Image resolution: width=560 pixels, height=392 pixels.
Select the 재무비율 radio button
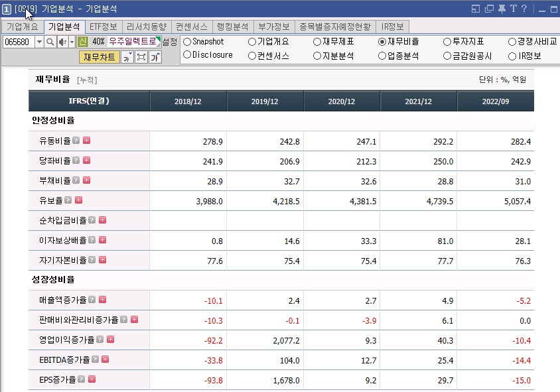point(382,42)
